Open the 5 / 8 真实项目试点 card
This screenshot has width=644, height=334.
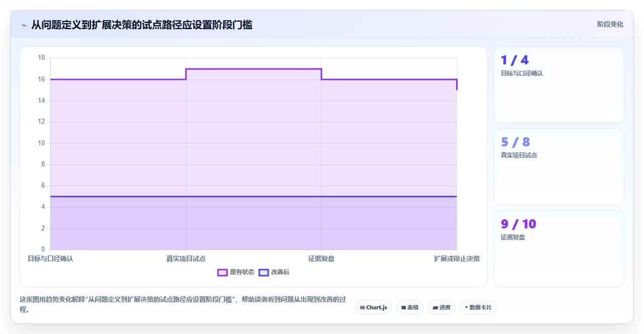click(559, 167)
